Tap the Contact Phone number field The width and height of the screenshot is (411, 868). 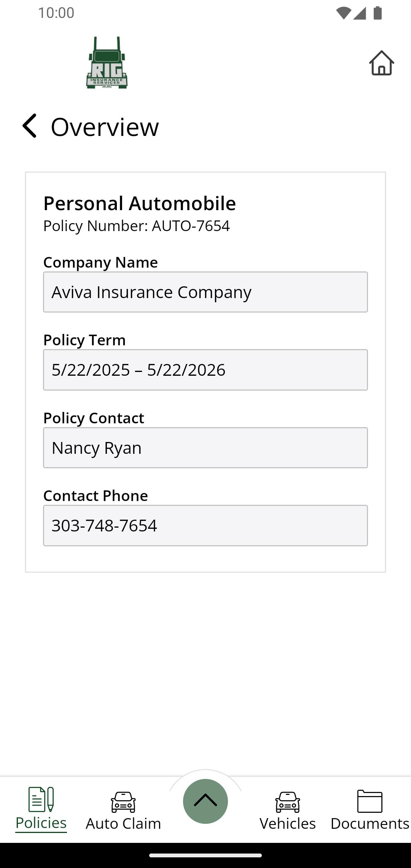coord(205,525)
